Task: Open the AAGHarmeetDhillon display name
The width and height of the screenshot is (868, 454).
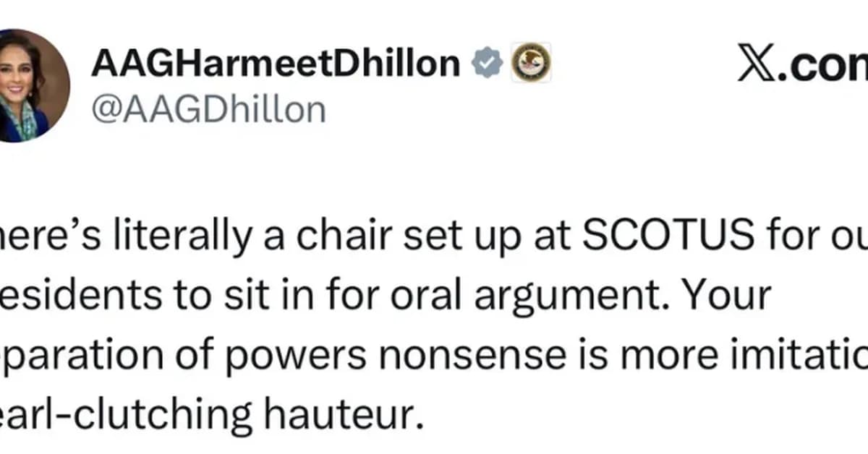Action: [x=275, y=64]
